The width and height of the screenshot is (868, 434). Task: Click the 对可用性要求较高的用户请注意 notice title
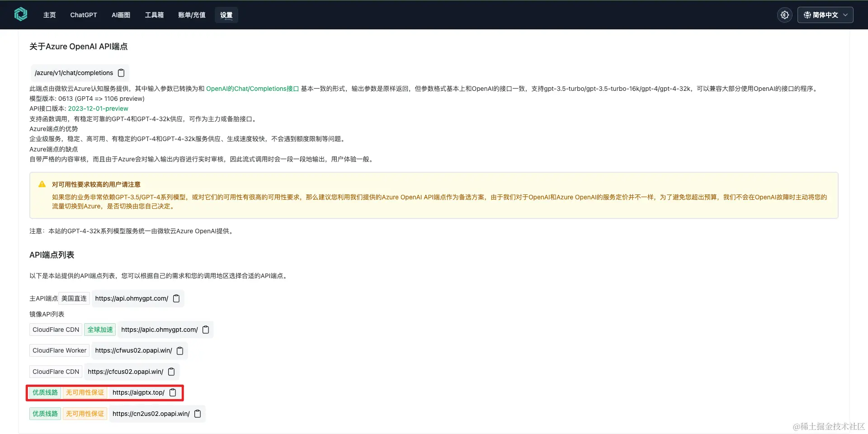click(x=96, y=184)
